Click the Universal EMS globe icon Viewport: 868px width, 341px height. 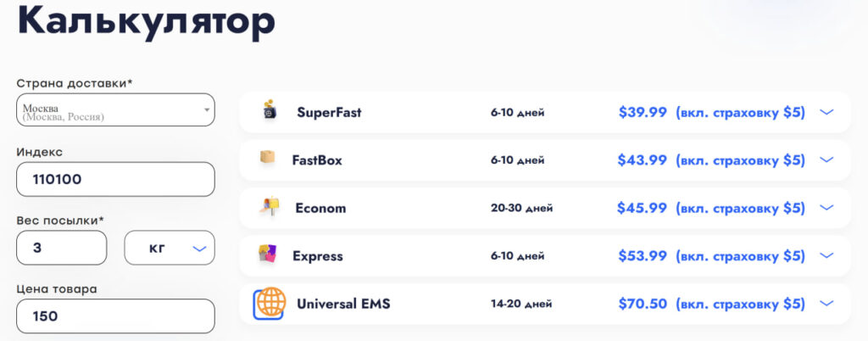(269, 304)
